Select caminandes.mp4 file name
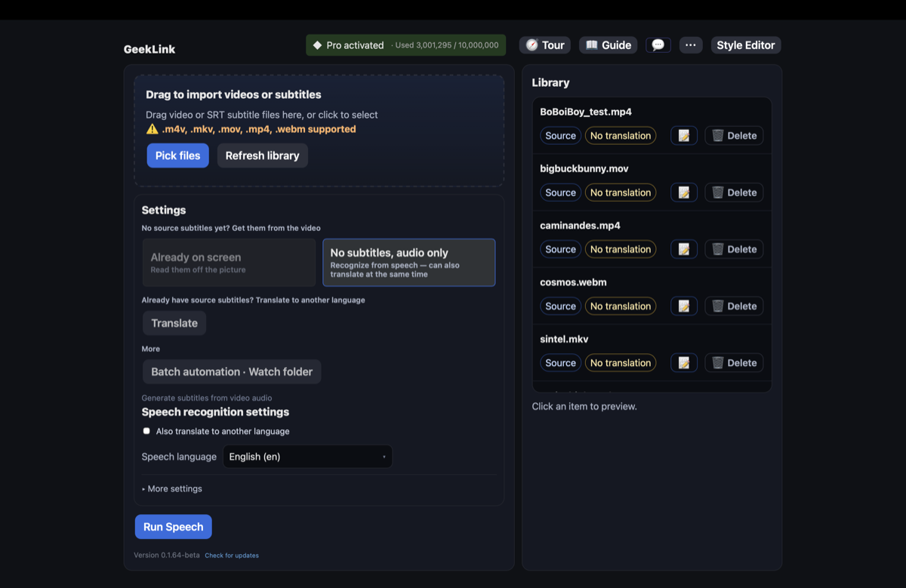906x588 pixels. click(x=580, y=225)
